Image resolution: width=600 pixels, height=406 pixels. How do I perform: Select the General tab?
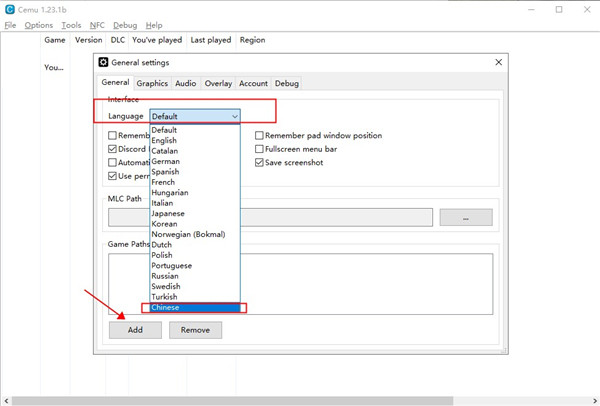tap(115, 82)
